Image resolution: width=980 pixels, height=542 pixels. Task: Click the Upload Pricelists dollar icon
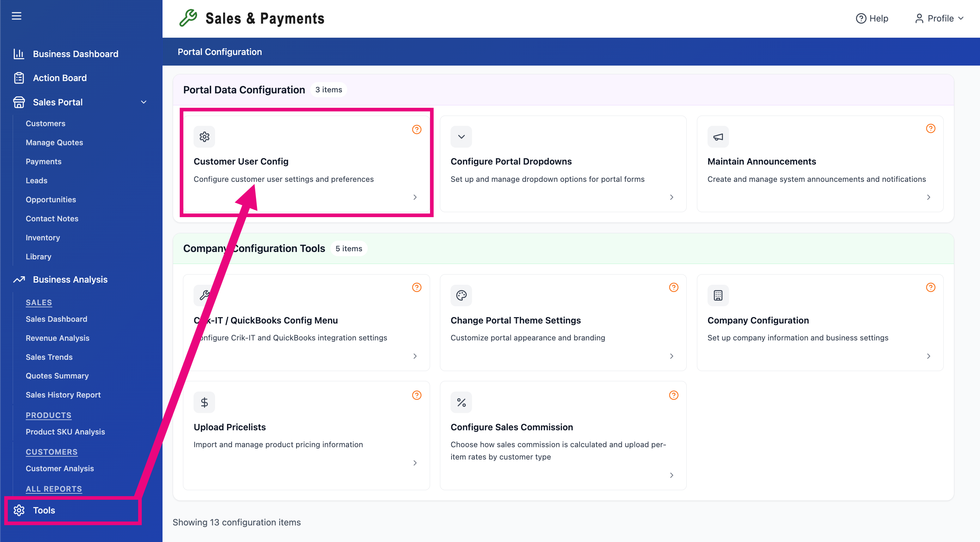pyautogui.click(x=204, y=402)
